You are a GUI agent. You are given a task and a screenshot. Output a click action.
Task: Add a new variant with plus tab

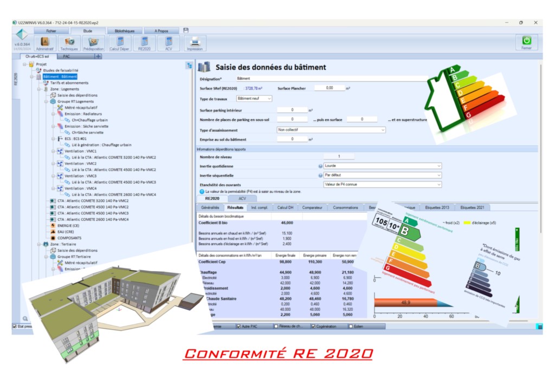coord(98,56)
